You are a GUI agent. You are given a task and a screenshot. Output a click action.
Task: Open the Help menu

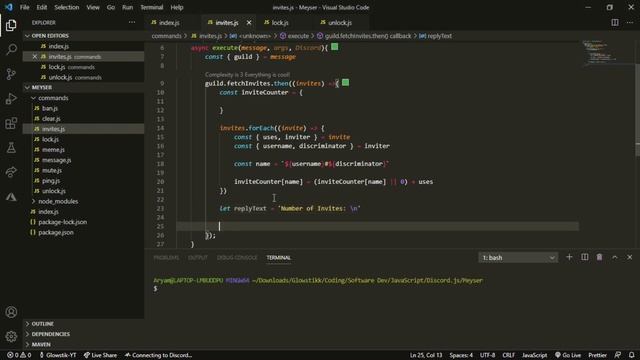pyautogui.click(x=177, y=7)
